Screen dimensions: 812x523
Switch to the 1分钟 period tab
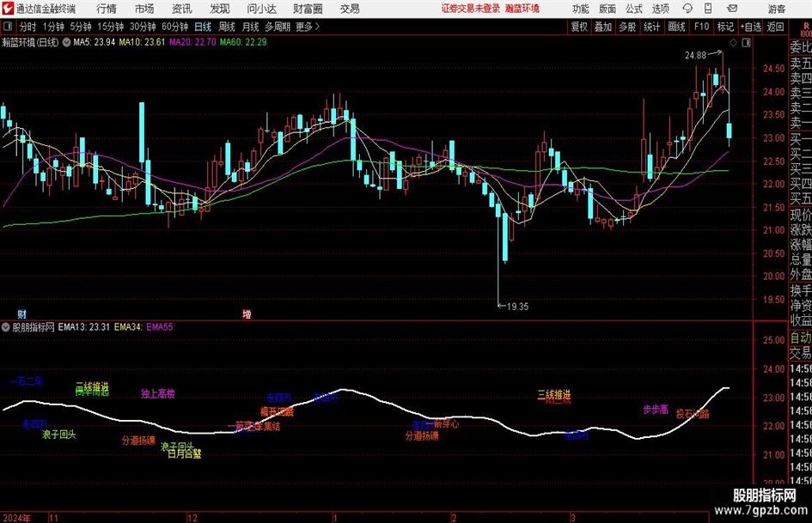pyautogui.click(x=53, y=27)
